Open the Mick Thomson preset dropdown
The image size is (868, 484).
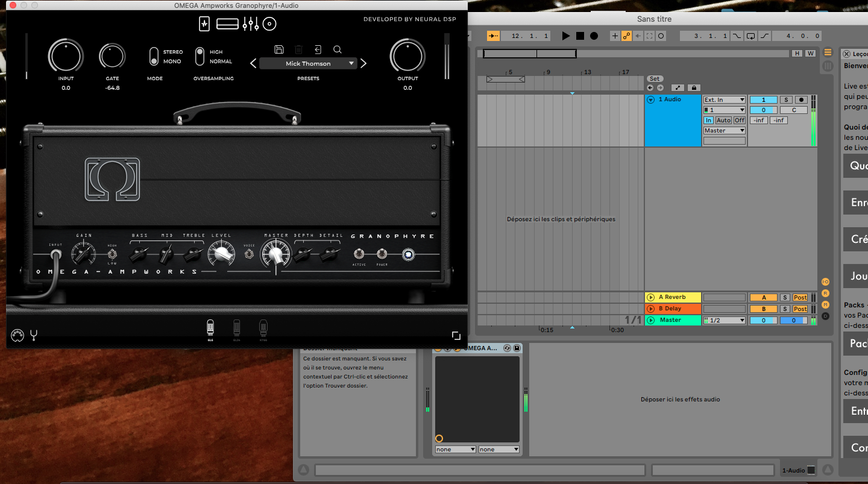pyautogui.click(x=309, y=63)
